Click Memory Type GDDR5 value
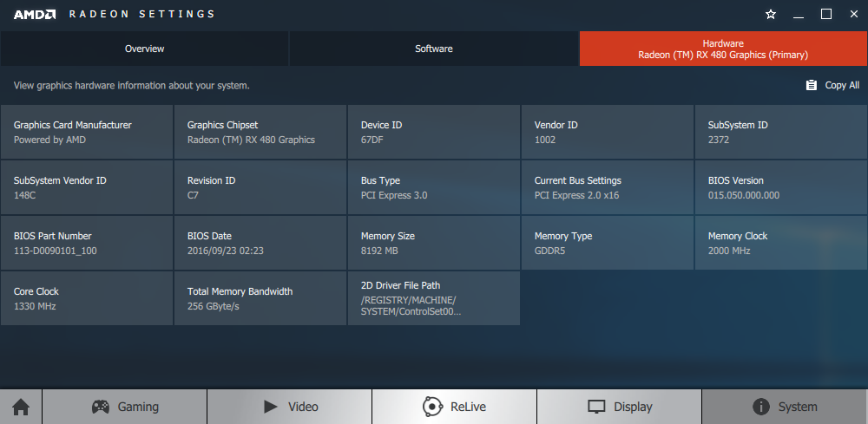The height and width of the screenshot is (424, 868). 549,251
